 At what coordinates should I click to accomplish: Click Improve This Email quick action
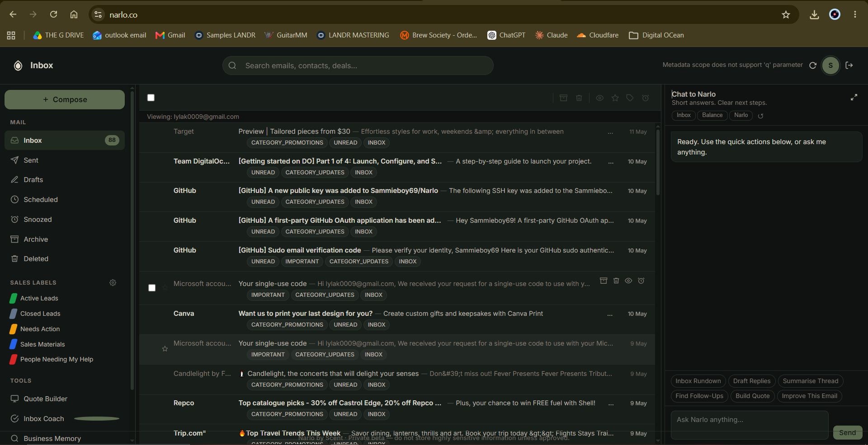[x=809, y=396]
